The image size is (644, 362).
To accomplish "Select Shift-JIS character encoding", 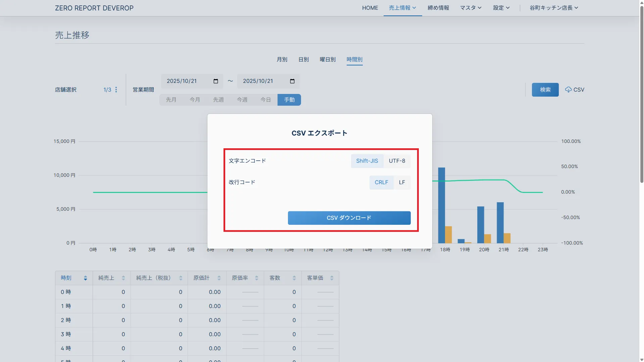I will 367,161.
